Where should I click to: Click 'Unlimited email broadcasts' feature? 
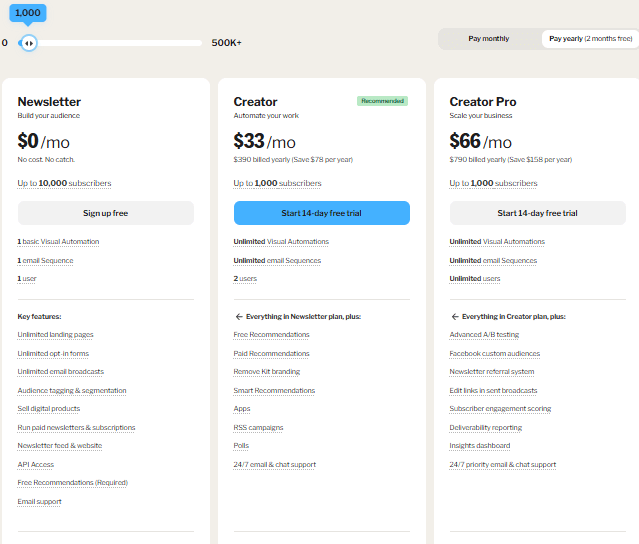click(61, 372)
